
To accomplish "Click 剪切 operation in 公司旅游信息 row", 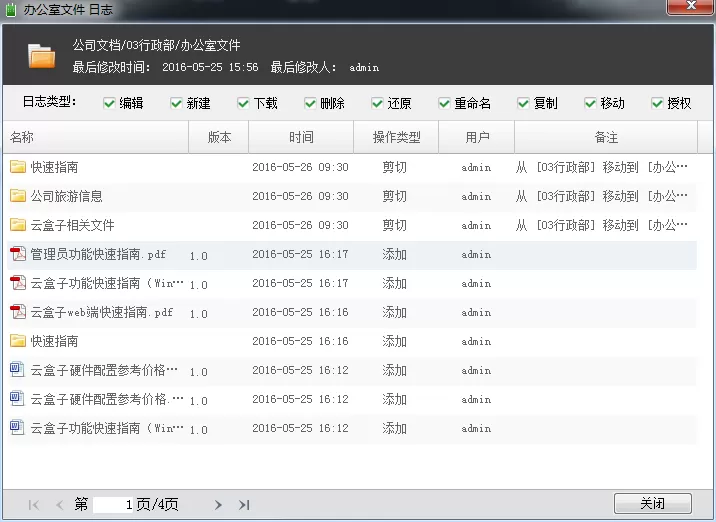I will (x=395, y=196).
